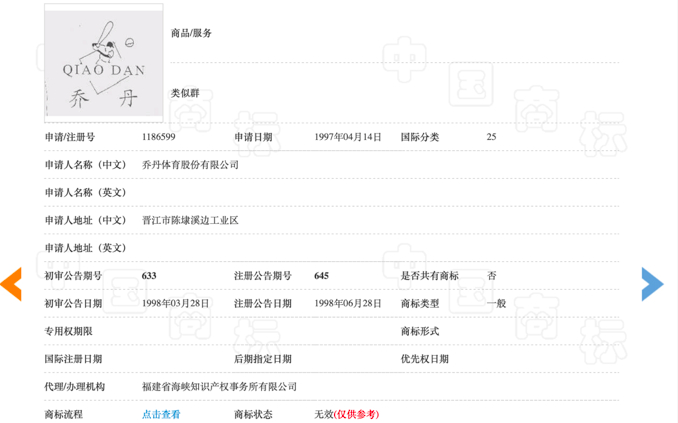Select the 申请/注册号 label
The height and width of the screenshot is (423, 678).
[70, 137]
